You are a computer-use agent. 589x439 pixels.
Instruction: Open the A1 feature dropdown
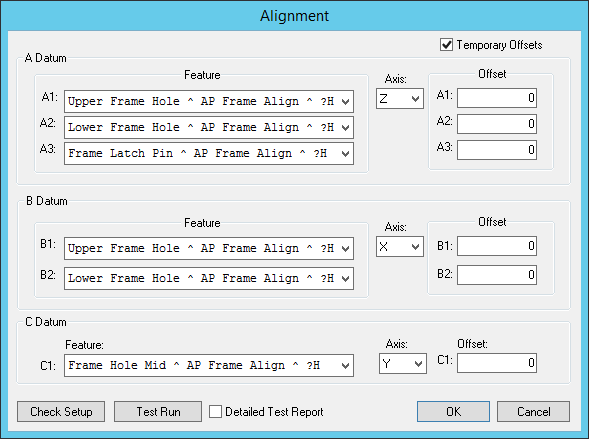[209, 101]
